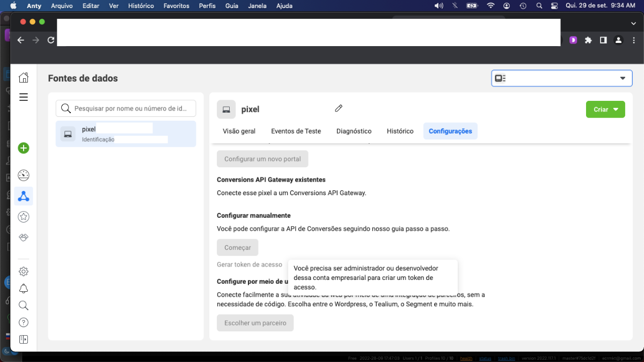Expand the Criar green dropdown button
Viewport: 644px width, 362px height.
click(605, 109)
